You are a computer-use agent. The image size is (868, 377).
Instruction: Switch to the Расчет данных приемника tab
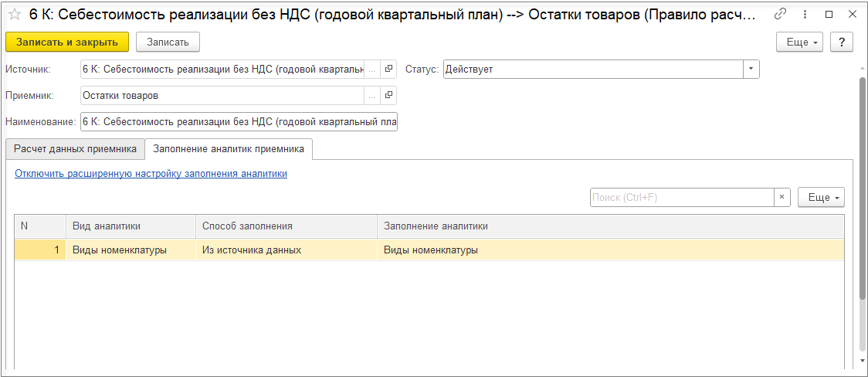pyautogui.click(x=75, y=148)
